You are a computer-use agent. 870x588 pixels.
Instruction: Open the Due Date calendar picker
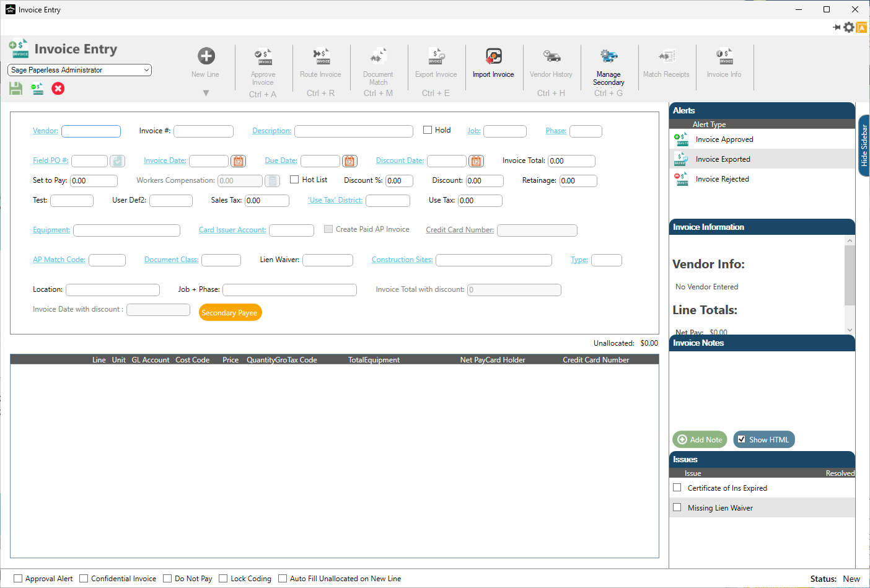[349, 161]
